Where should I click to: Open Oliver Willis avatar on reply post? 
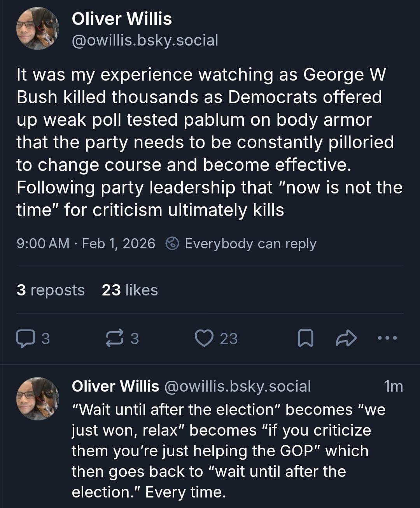[37, 399]
